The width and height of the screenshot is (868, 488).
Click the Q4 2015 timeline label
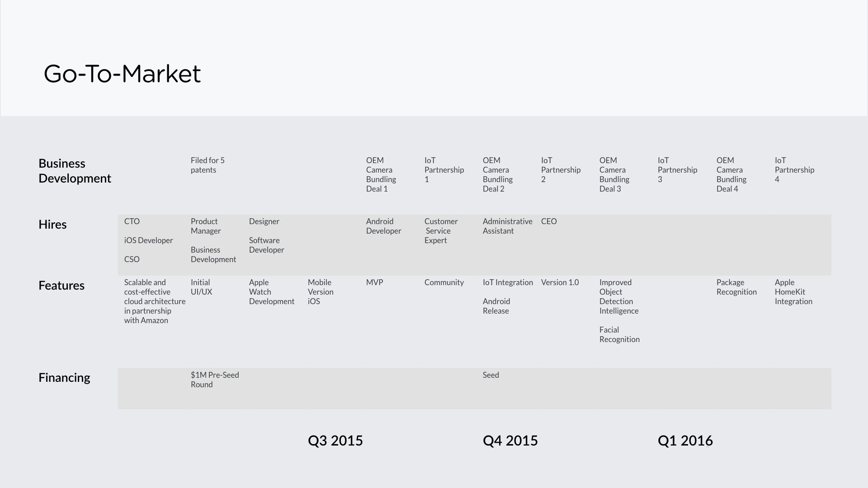510,441
